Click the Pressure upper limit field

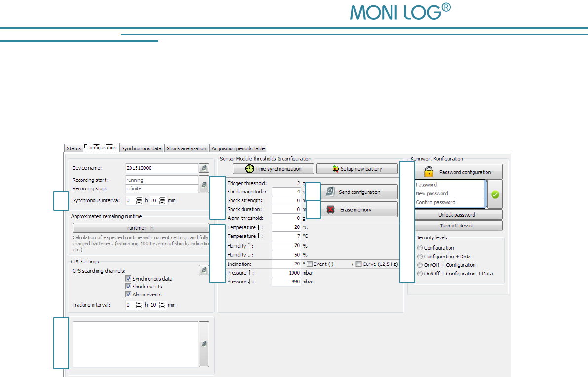[x=286, y=273]
